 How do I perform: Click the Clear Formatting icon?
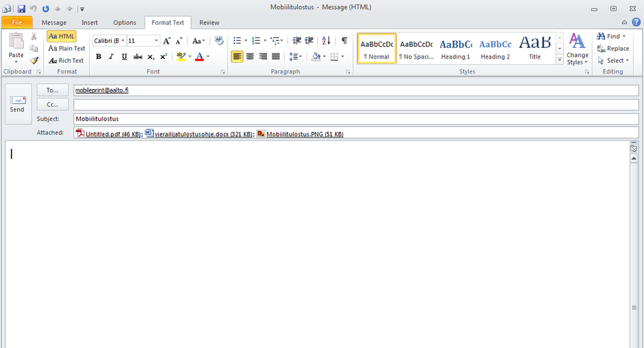[x=219, y=41]
